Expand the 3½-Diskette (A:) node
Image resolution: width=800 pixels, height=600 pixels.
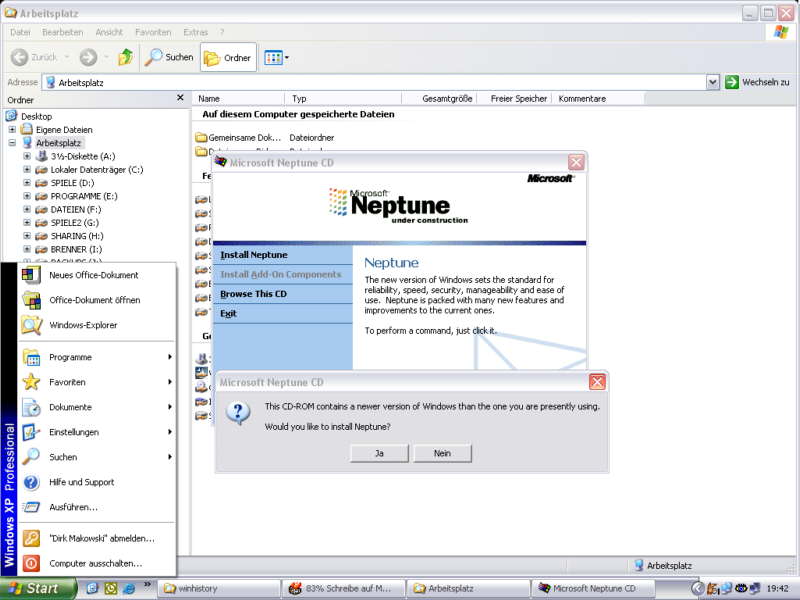click(x=27, y=156)
